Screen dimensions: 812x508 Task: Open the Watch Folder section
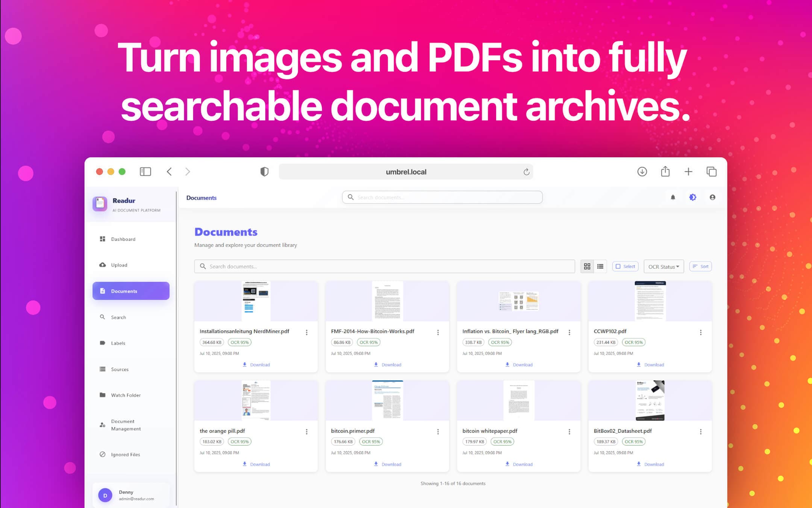[126, 395]
